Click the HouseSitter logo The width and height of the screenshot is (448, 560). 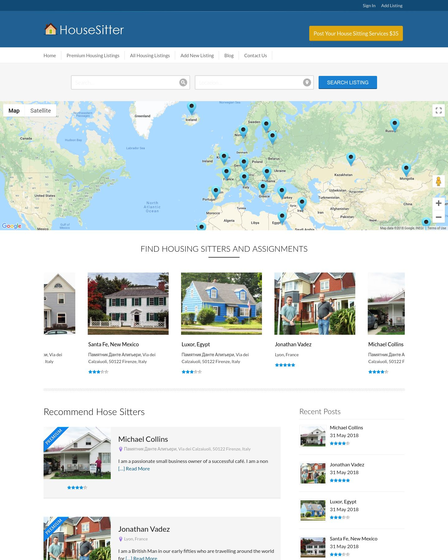pos(84,30)
